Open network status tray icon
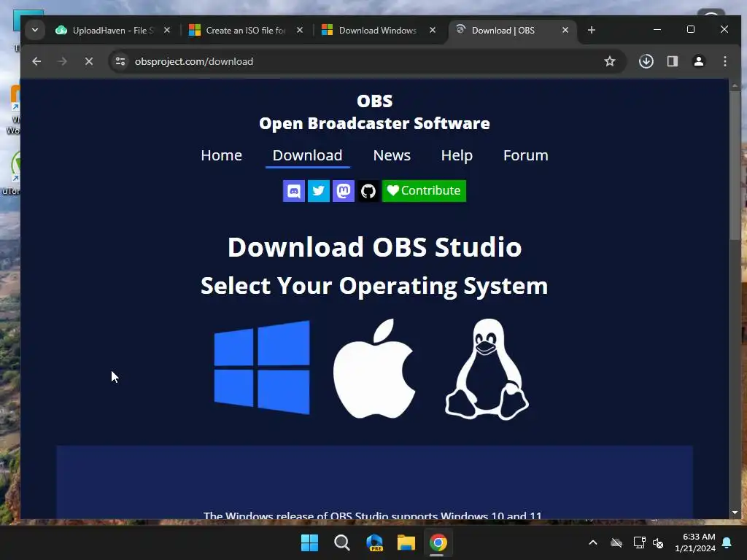 [639, 542]
